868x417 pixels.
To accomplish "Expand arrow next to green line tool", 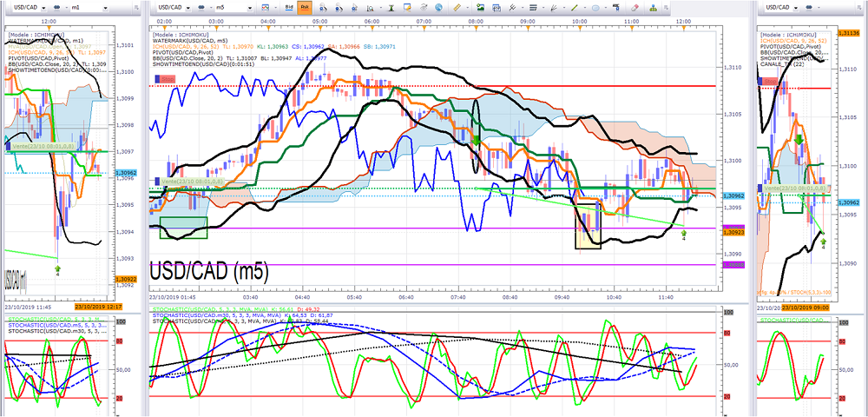I will 584,8.
